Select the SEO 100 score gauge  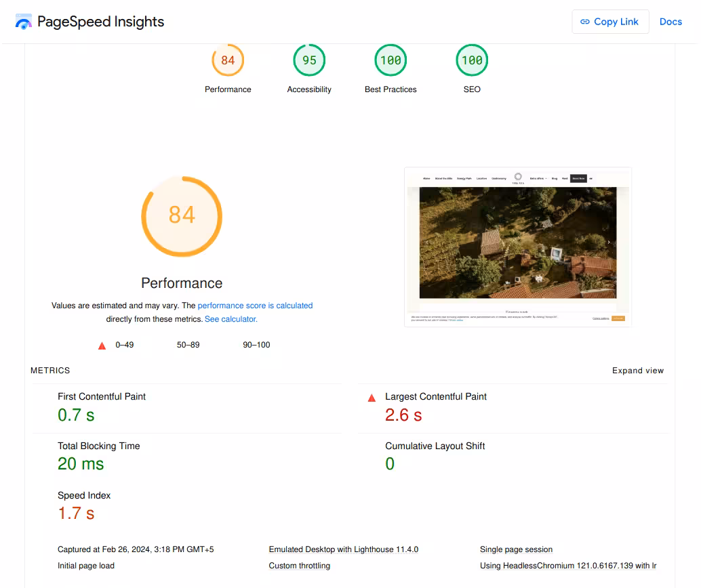point(472,60)
